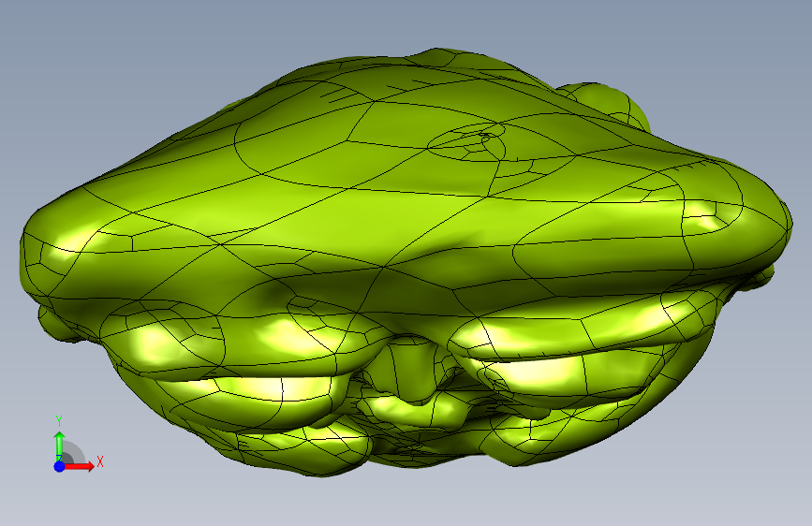This screenshot has width=812, height=526.
Task: Click the green Y axis arrow of the triad
Action: pos(59,446)
